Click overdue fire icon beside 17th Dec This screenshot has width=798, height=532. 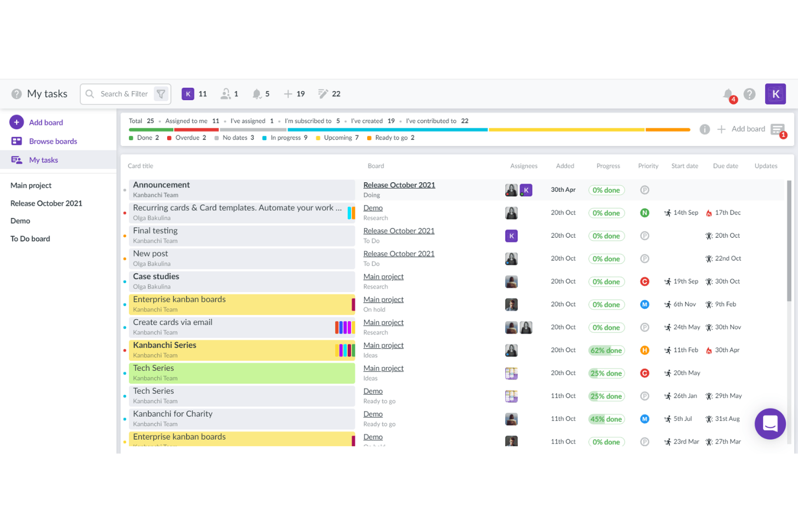click(709, 213)
